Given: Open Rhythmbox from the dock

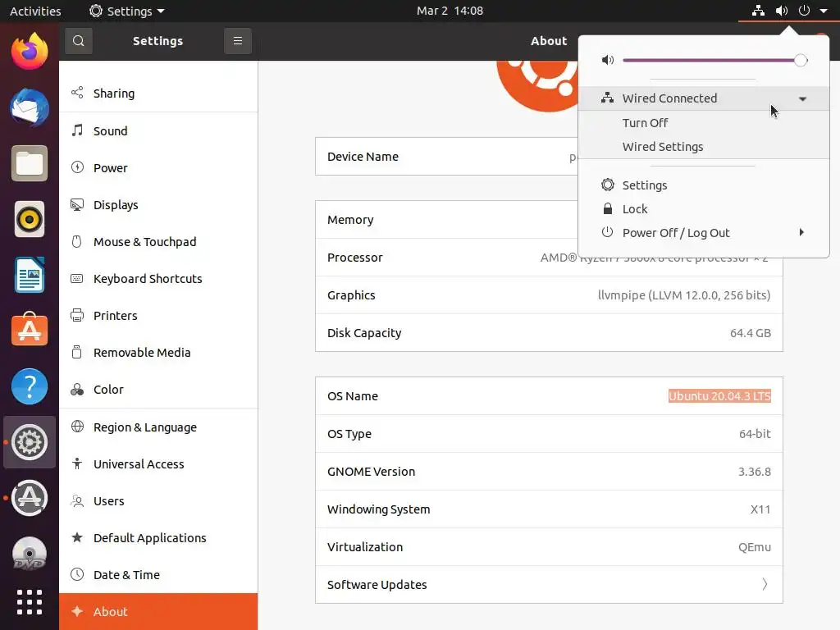Looking at the screenshot, I should pyautogui.click(x=30, y=219).
